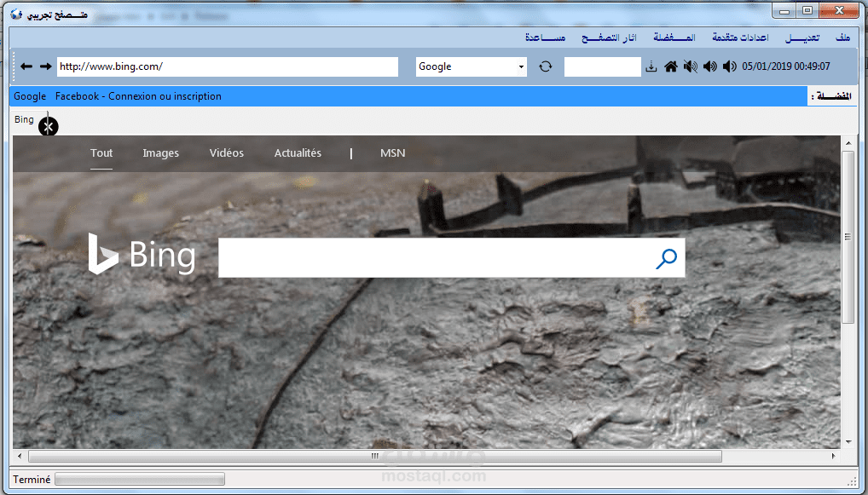The image size is (868, 495).
Task: Click the horizontal scrollbar left arrow
Action: pyautogui.click(x=20, y=457)
